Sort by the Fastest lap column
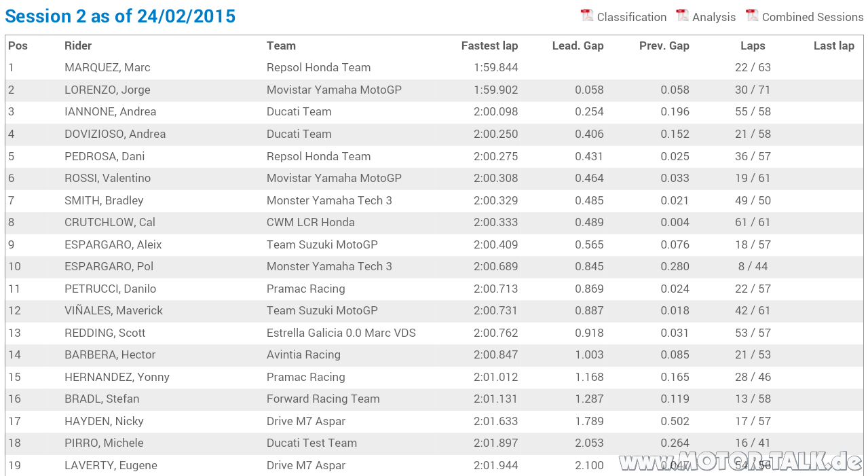The height and width of the screenshot is (476, 868). [x=489, y=45]
